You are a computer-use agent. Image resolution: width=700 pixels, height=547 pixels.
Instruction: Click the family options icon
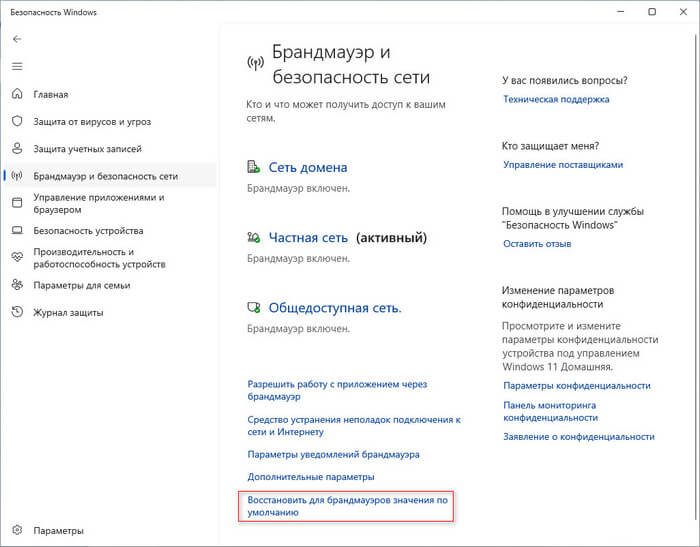(17, 285)
